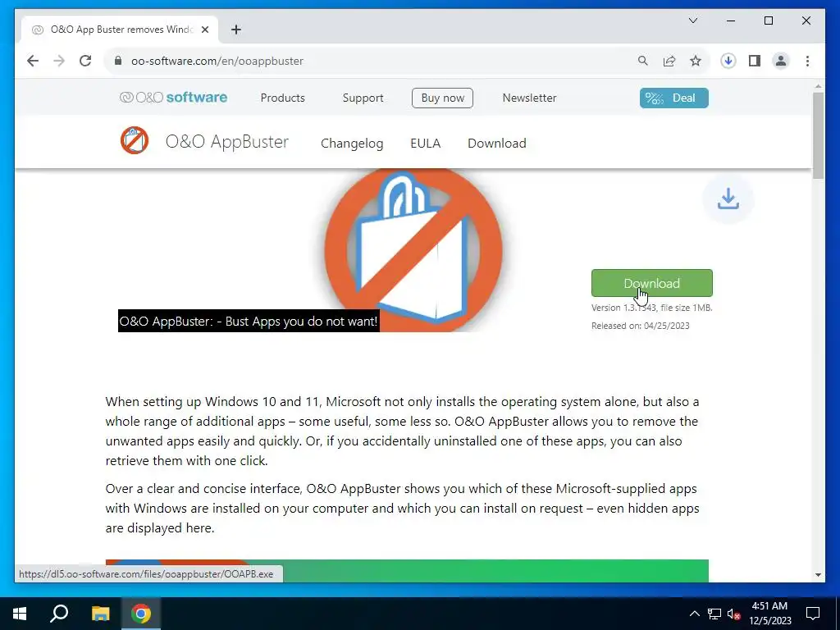Close the O&O App Buster tab

coord(204,30)
